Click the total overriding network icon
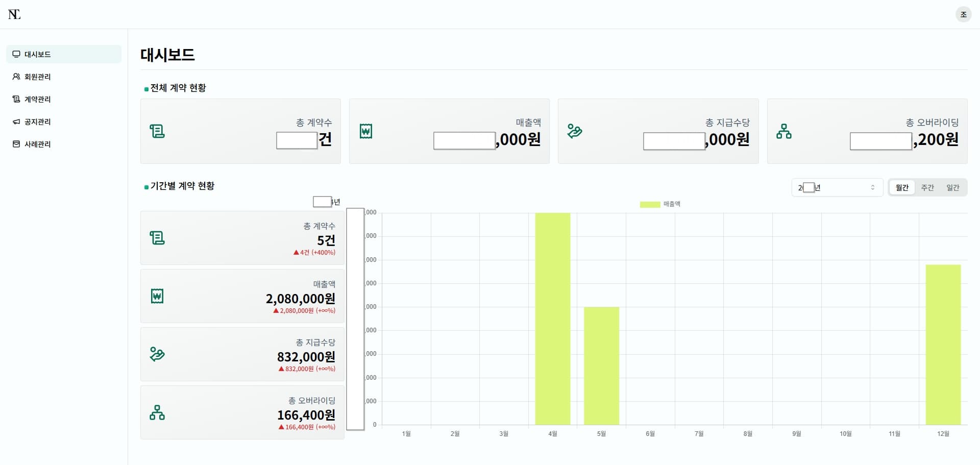The width and height of the screenshot is (980, 465). pyautogui.click(x=784, y=131)
